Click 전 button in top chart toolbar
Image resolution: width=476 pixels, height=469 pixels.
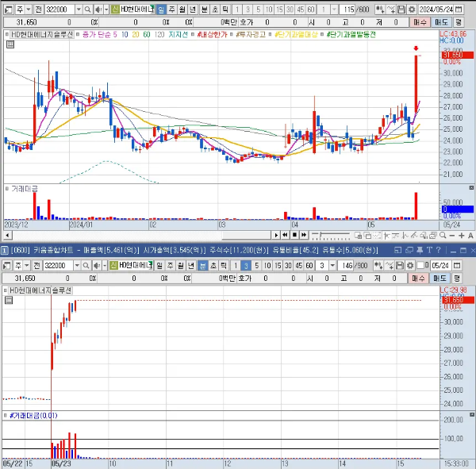pyautogui.click(x=39, y=10)
